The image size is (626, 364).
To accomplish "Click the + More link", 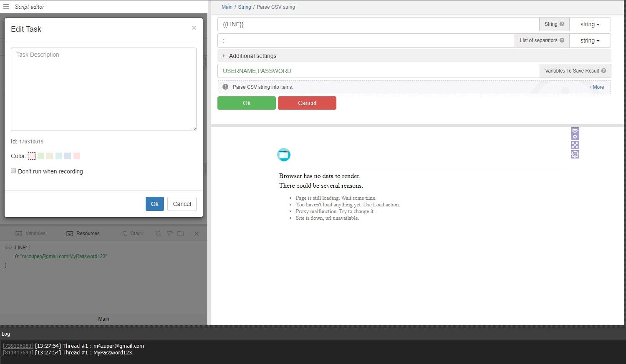I will (x=596, y=87).
